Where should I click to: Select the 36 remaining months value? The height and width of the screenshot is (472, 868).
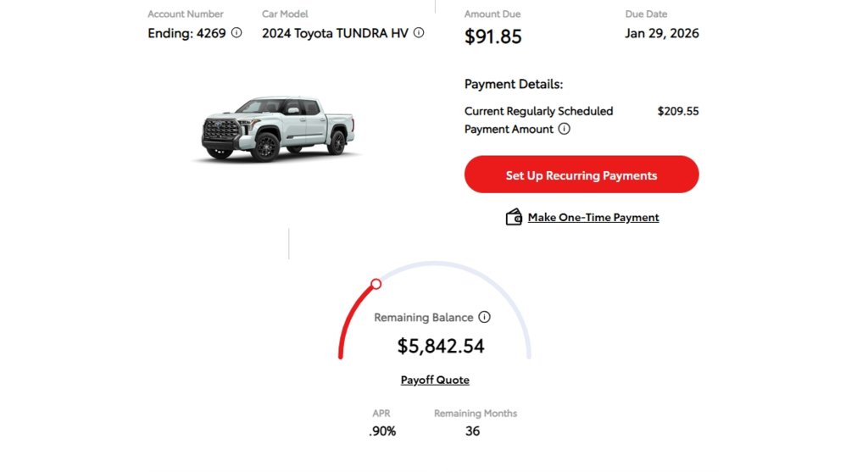tap(472, 431)
